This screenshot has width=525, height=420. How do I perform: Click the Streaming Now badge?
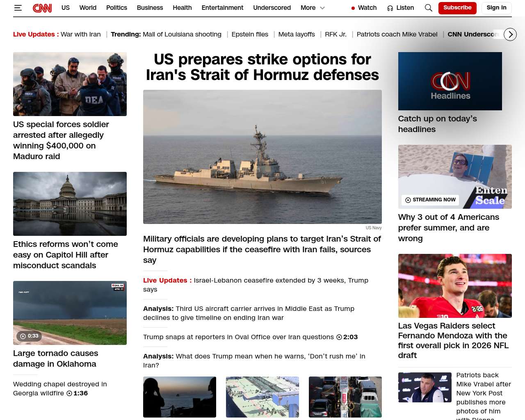[x=430, y=200]
